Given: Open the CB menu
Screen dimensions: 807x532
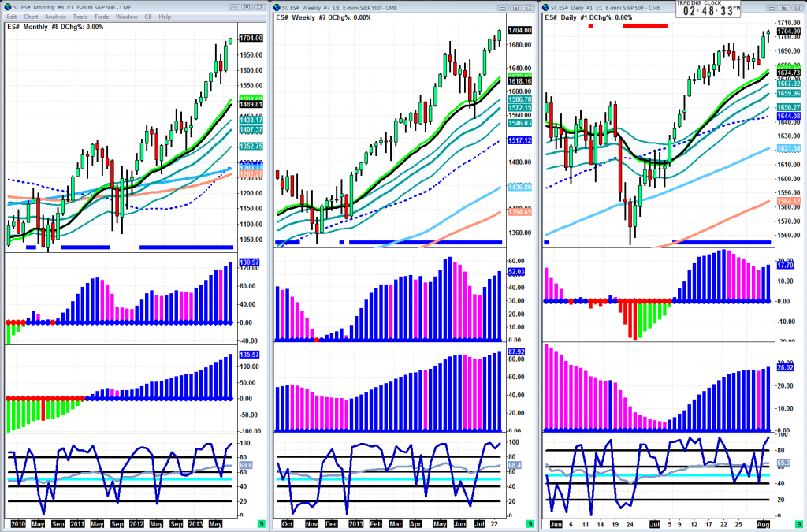Looking at the screenshot, I should 147,17.
